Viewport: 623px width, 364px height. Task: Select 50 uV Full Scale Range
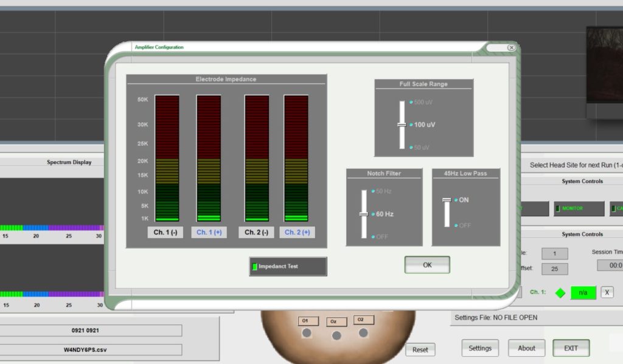(x=412, y=148)
